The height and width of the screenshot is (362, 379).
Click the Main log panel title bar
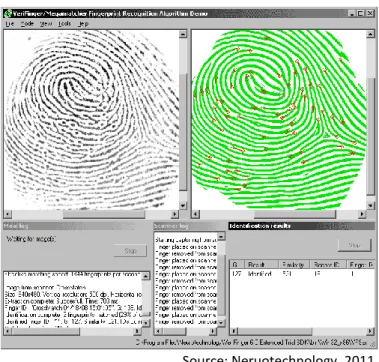click(76, 226)
